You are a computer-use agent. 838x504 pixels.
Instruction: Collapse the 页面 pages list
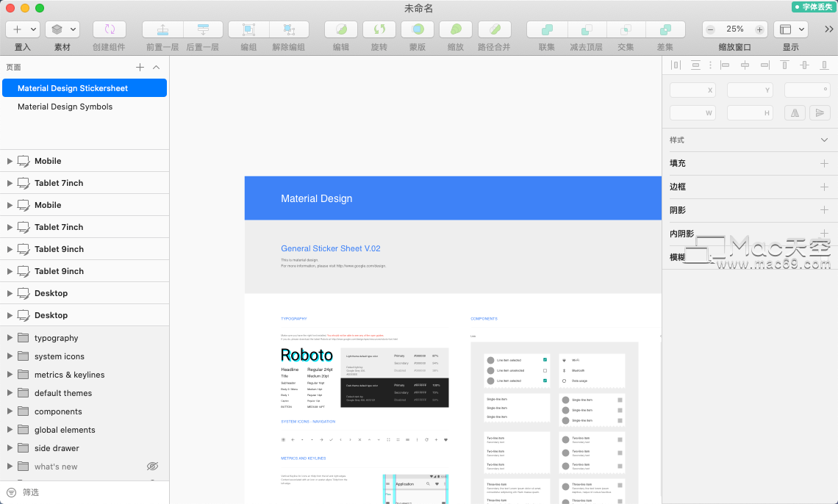pos(156,68)
